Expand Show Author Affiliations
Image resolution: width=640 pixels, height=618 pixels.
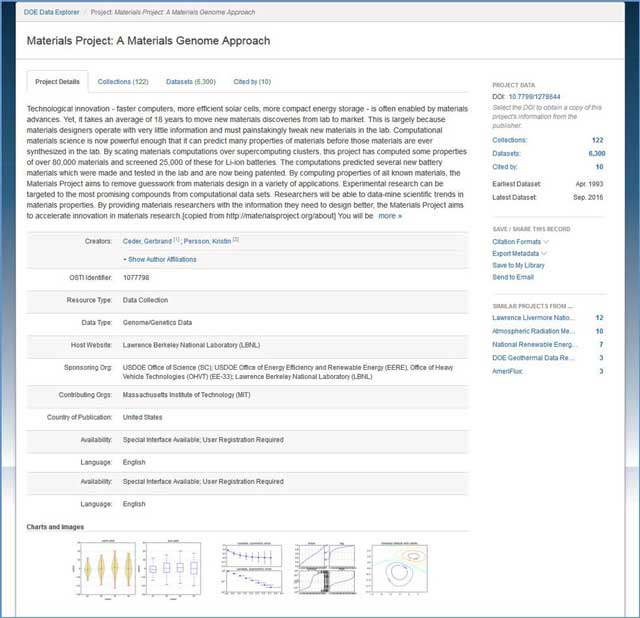pyautogui.click(x=162, y=260)
